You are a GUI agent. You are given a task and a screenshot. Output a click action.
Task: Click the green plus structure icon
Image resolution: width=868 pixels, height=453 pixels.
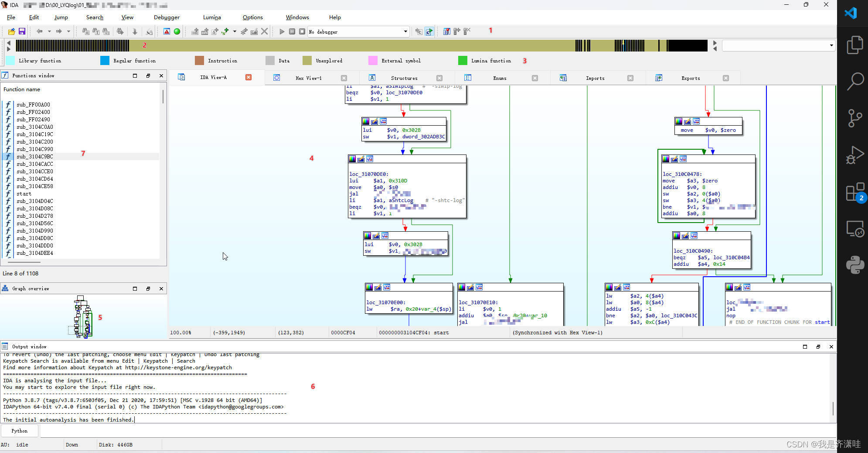225,31
